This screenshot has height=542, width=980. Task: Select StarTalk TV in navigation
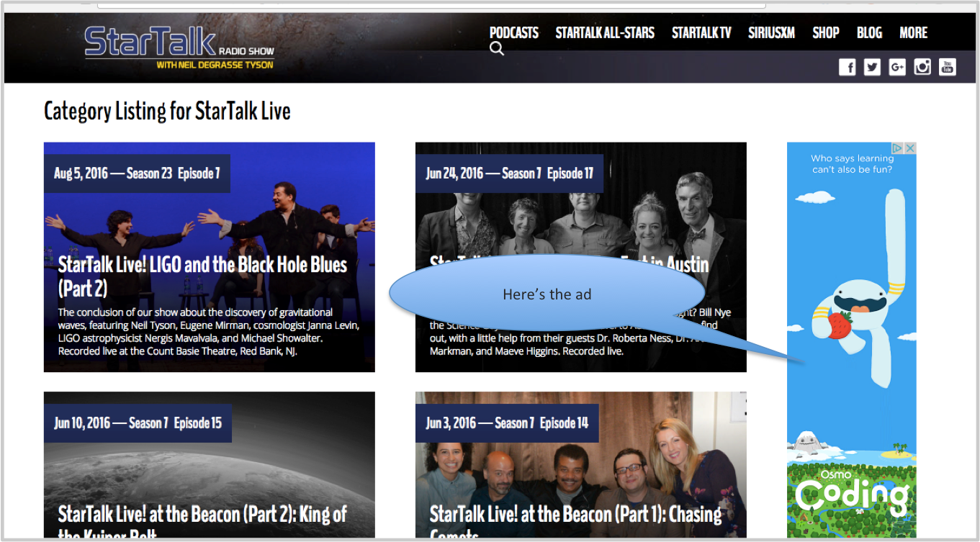click(701, 32)
